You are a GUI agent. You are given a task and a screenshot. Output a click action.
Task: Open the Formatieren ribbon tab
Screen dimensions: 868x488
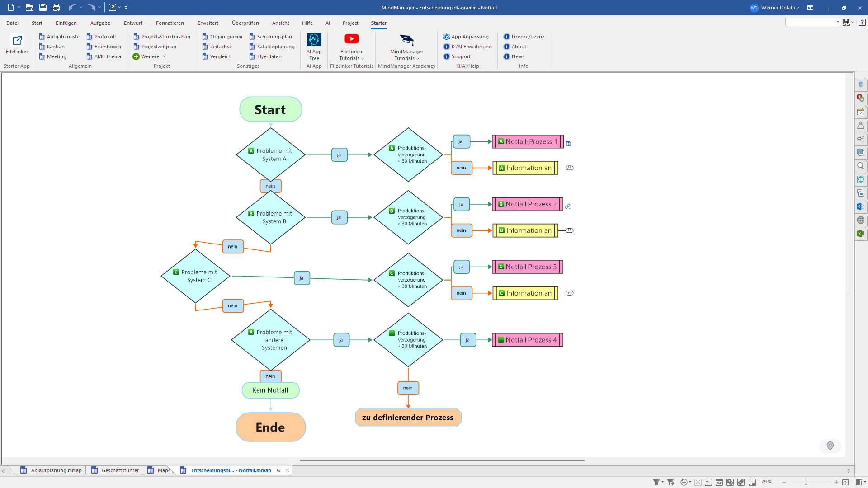pyautogui.click(x=170, y=23)
